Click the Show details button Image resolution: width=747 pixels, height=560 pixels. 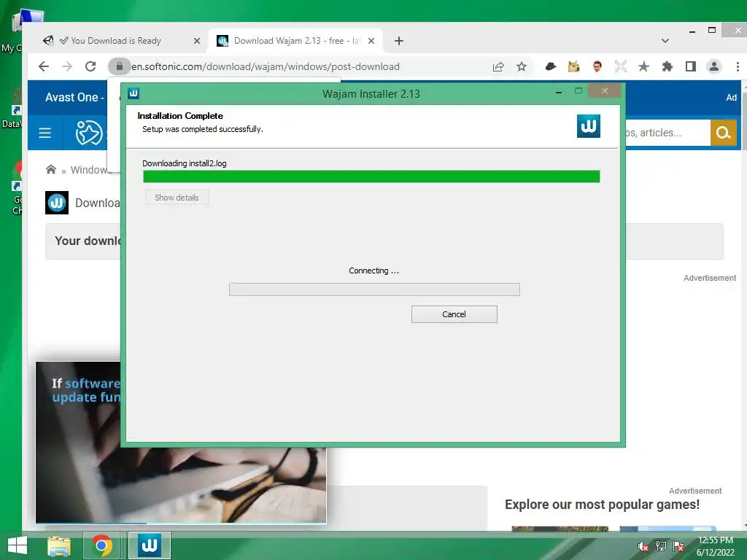tap(177, 198)
